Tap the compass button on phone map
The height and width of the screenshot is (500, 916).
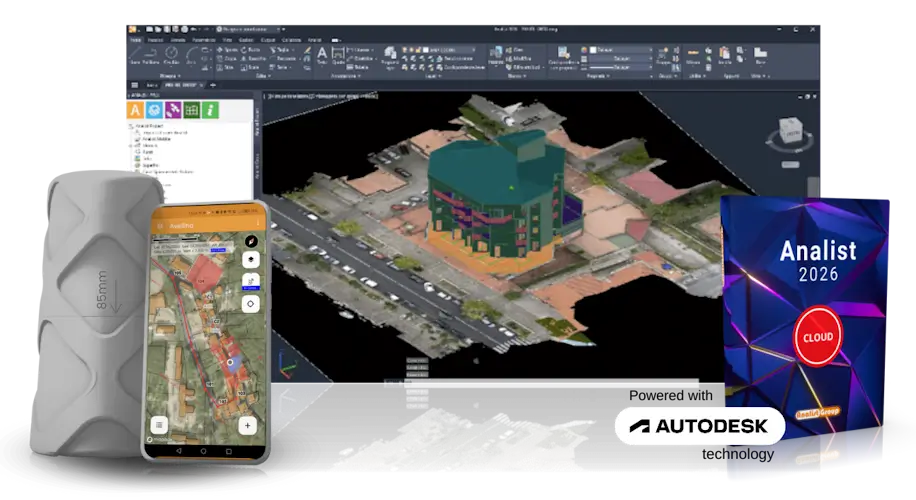(251, 241)
